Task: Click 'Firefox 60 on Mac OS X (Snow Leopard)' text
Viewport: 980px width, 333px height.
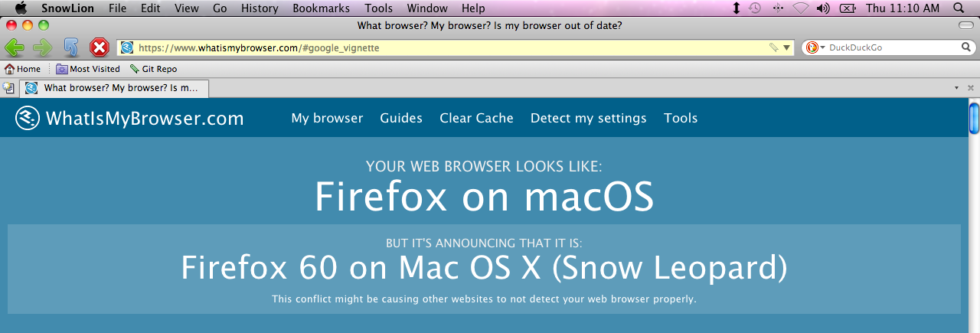Action: coord(484,268)
